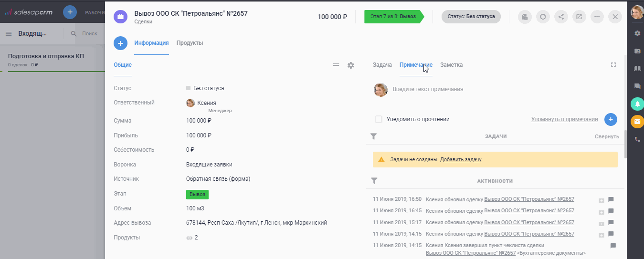
Task: Open deal in new window icon
Action: tap(579, 17)
